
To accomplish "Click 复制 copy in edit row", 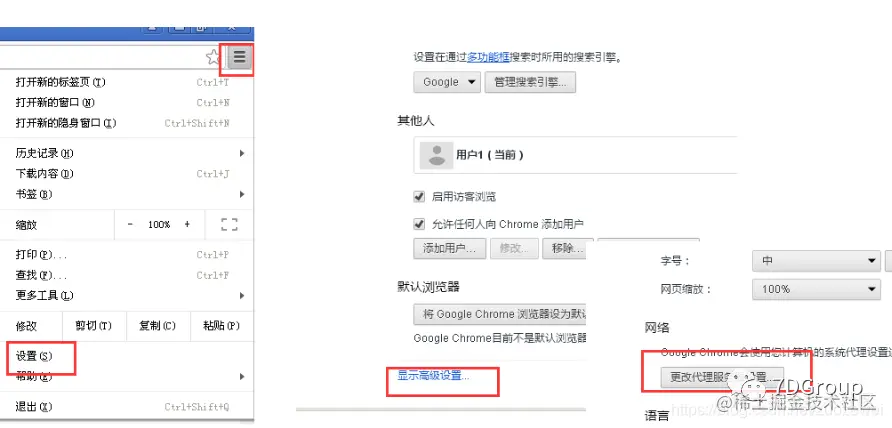I will tap(158, 326).
